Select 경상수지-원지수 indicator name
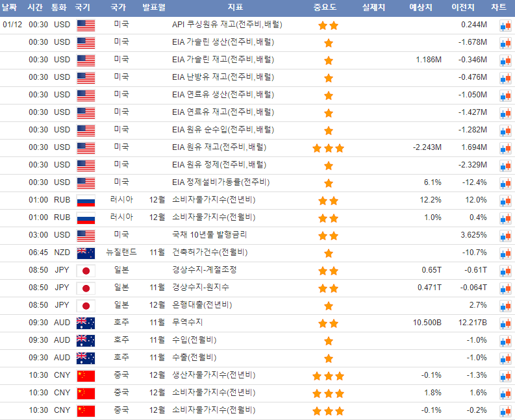The width and height of the screenshot is (515, 420). tap(204, 287)
